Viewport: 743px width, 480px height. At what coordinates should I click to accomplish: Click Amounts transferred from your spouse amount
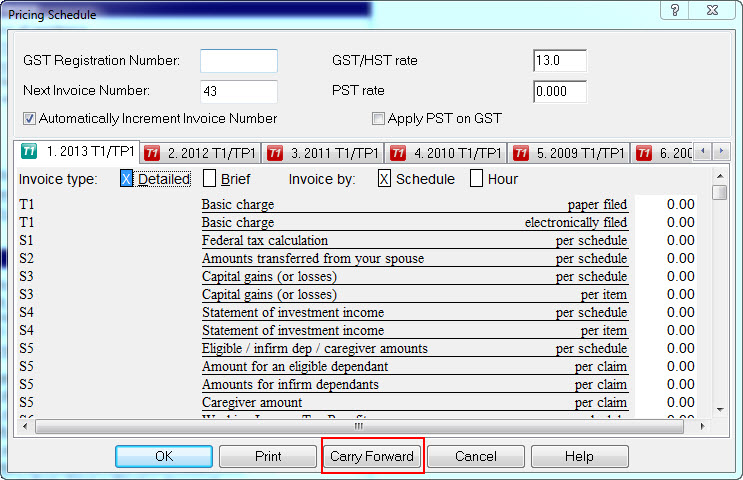point(666,258)
